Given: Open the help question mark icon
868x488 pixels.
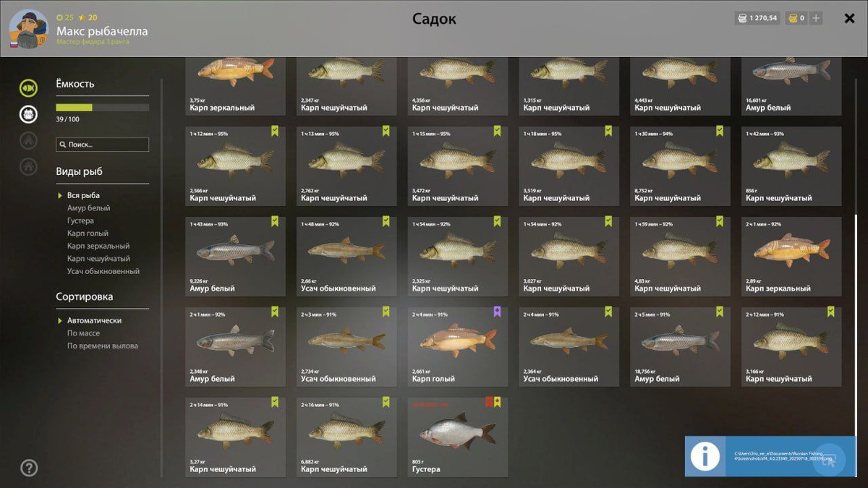Looking at the screenshot, I should coord(29,468).
